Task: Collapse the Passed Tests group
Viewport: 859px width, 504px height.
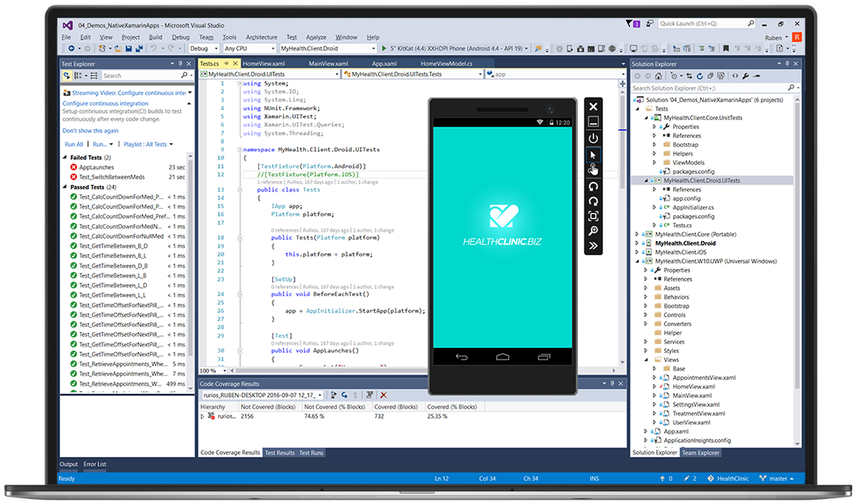Action: [x=65, y=187]
